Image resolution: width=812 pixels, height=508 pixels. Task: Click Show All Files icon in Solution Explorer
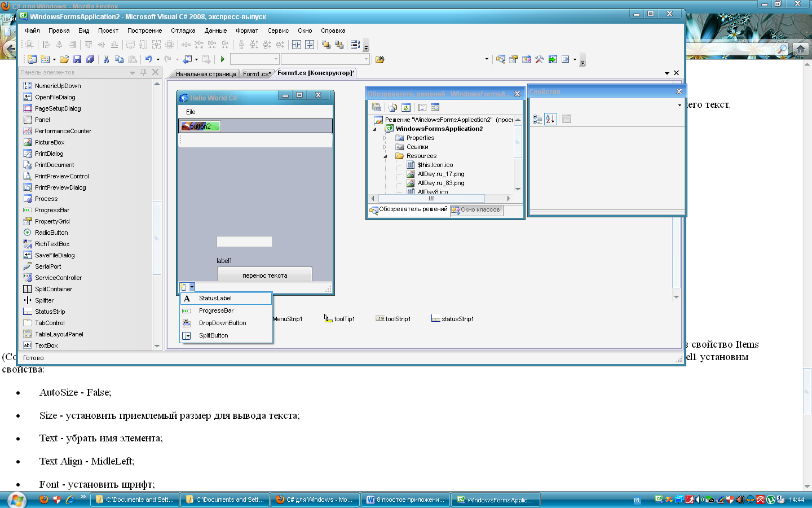(393, 107)
